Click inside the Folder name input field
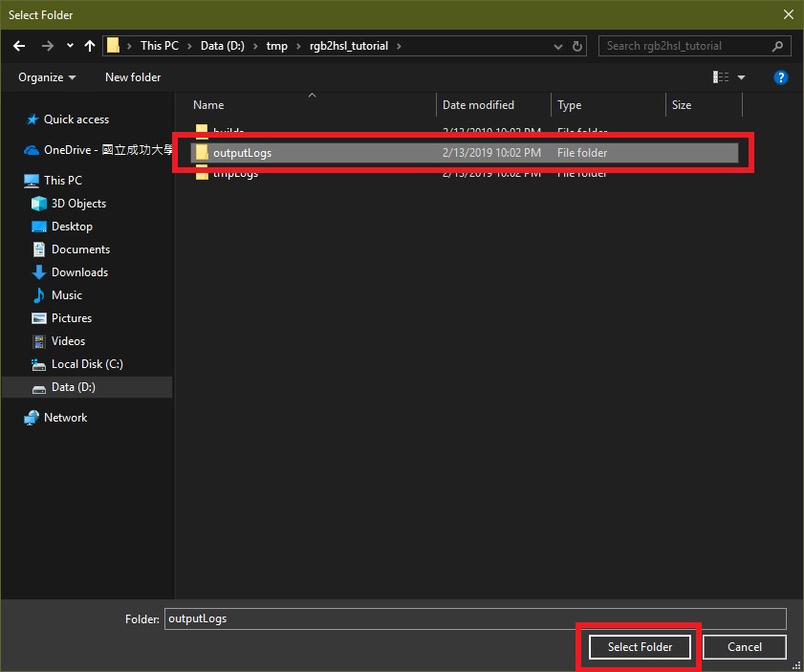The height and width of the screenshot is (672, 804). coord(382,618)
